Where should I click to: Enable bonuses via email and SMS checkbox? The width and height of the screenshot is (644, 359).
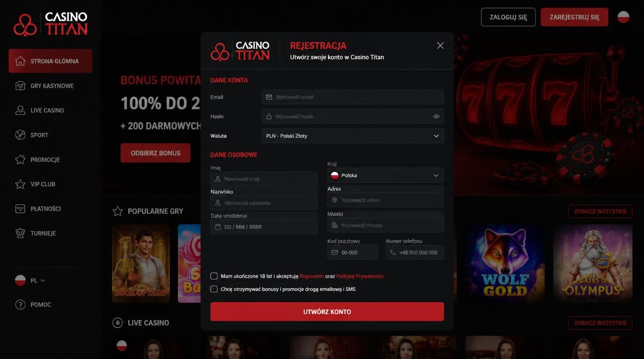pyautogui.click(x=214, y=289)
